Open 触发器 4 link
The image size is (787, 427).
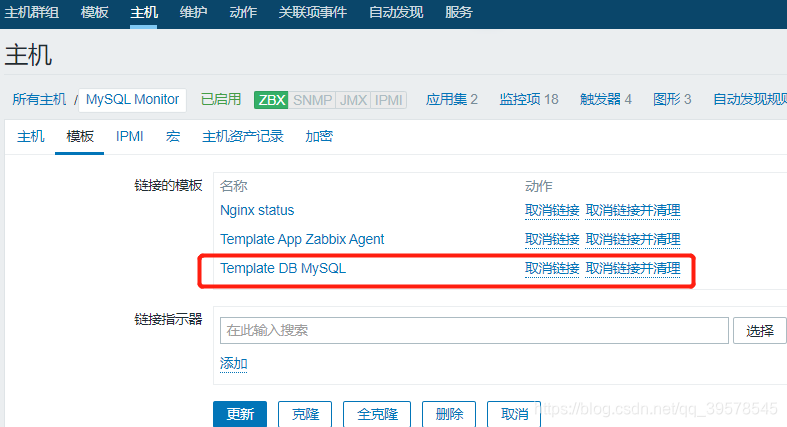pos(606,99)
